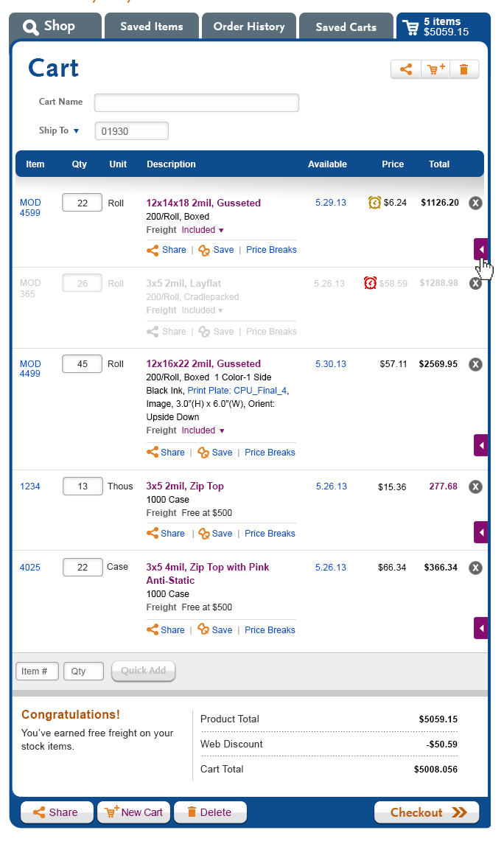
Task: Remove the MOD 4599 item with X icon
Action: click(475, 203)
